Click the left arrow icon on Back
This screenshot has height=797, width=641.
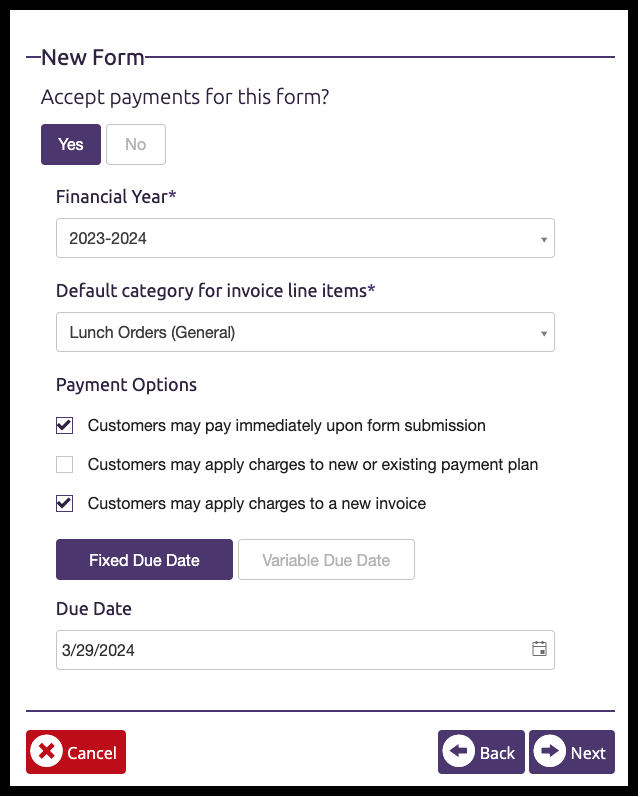458,752
